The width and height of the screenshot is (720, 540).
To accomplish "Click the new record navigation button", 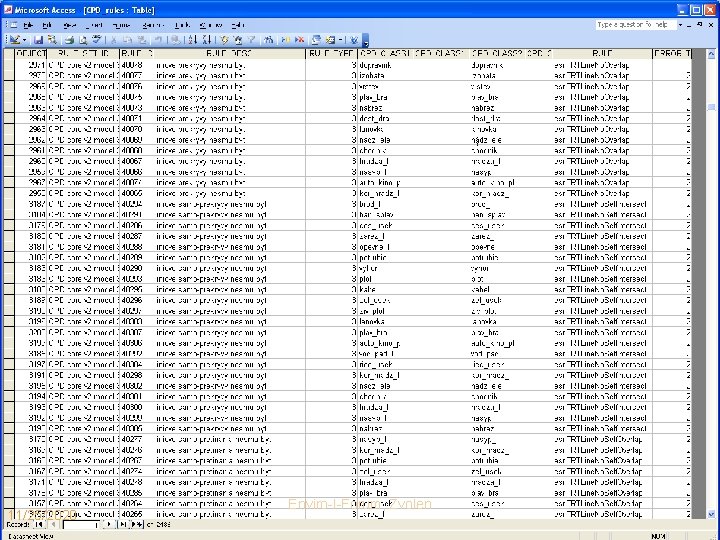I will 137,524.
